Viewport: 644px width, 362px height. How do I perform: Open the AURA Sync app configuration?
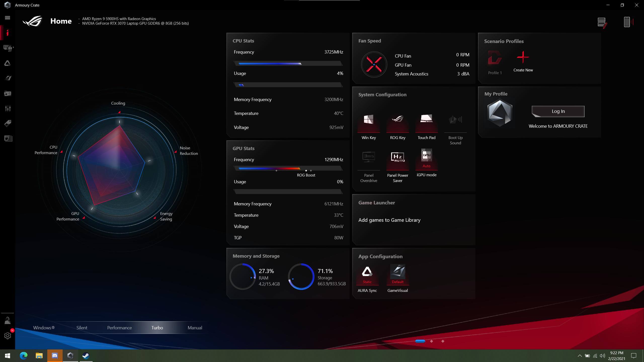367,275
